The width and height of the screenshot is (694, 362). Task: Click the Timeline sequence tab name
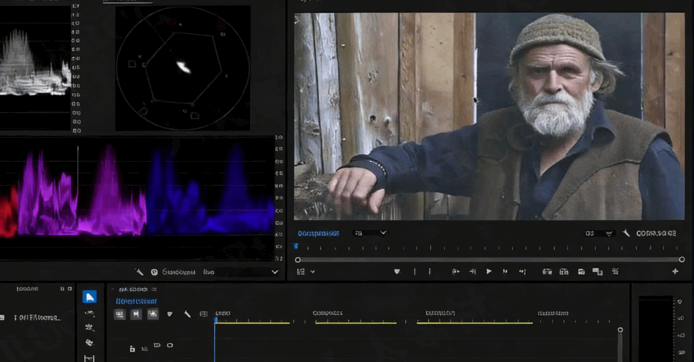point(133,289)
